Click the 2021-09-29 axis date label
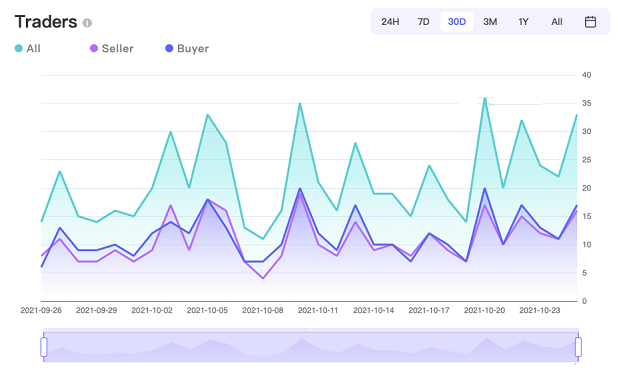Image resolution: width=618 pixels, height=374 pixels. pyautogui.click(x=97, y=311)
